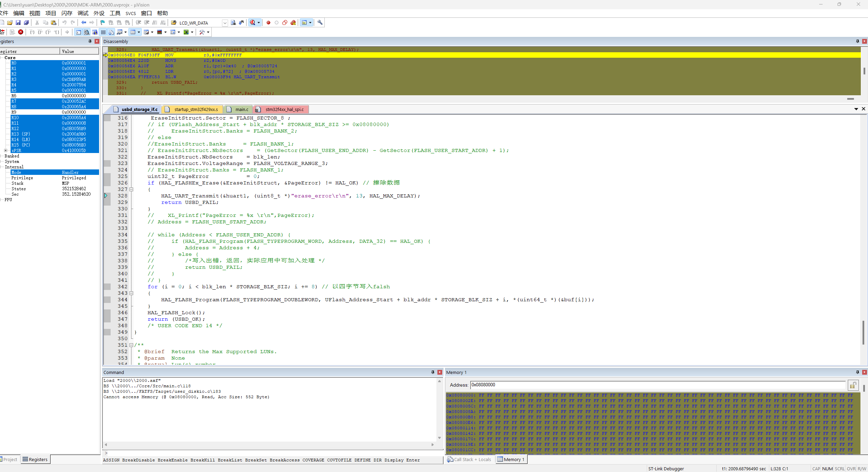This screenshot has width=868, height=472.
Task: Toggle the auto-hide pin on the Disassembly panel
Action: (857, 41)
